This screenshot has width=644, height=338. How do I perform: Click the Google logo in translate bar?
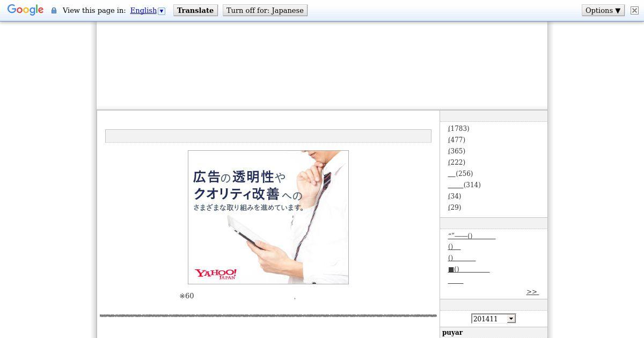[25, 10]
